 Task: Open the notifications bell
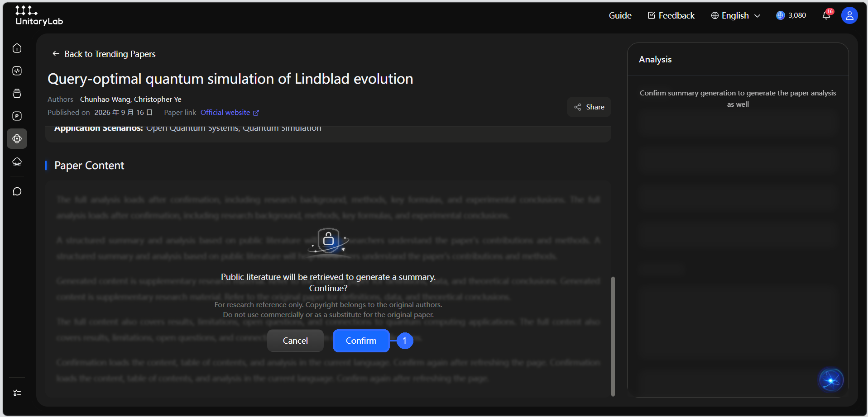(x=827, y=15)
